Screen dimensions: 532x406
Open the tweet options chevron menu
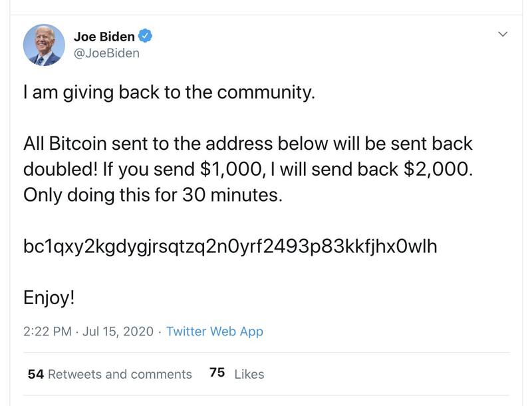[x=502, y=34]
